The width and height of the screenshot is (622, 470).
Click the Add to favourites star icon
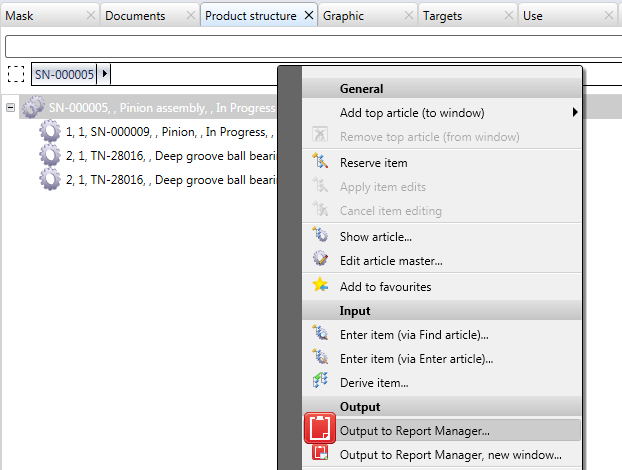[x=320, y=285]
